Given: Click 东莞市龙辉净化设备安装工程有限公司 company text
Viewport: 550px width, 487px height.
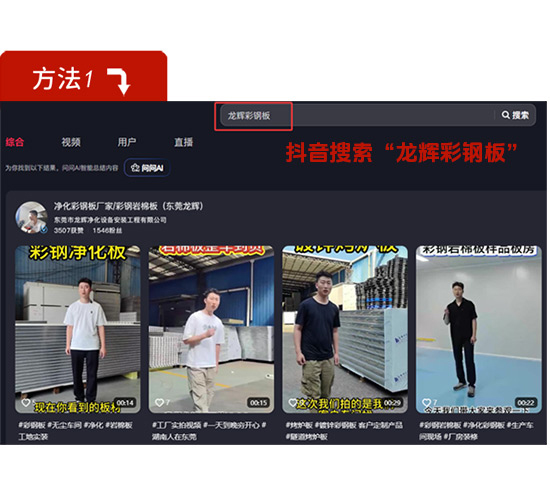Looking at the screenshot, I should click(x=110, y=220).
